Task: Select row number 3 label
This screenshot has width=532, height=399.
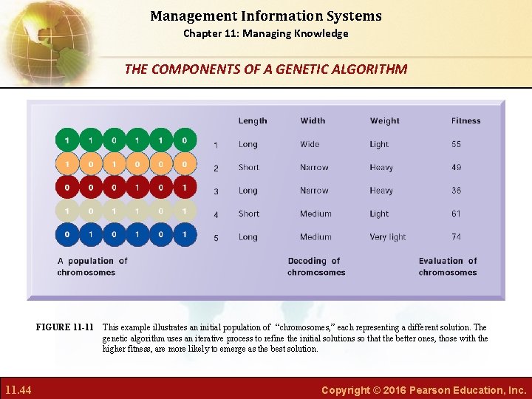Action: (216, 191)
